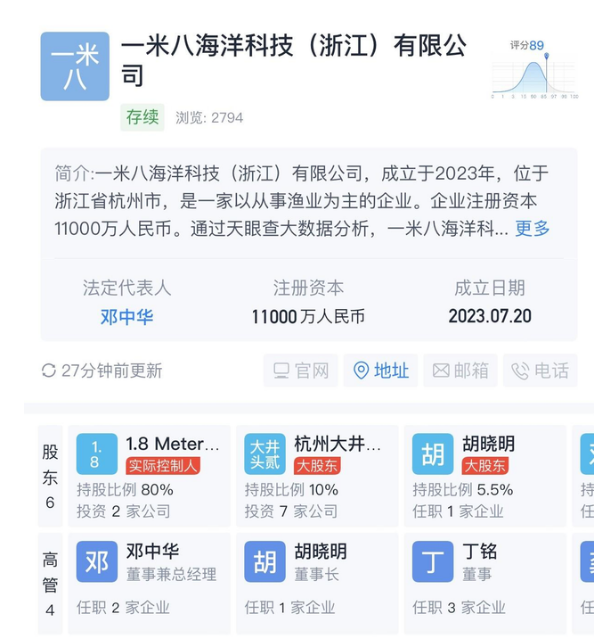Click the 邮箱 email button
This screenshot has width=606, height=643.
pyautogui.click(x=460, y=371)
